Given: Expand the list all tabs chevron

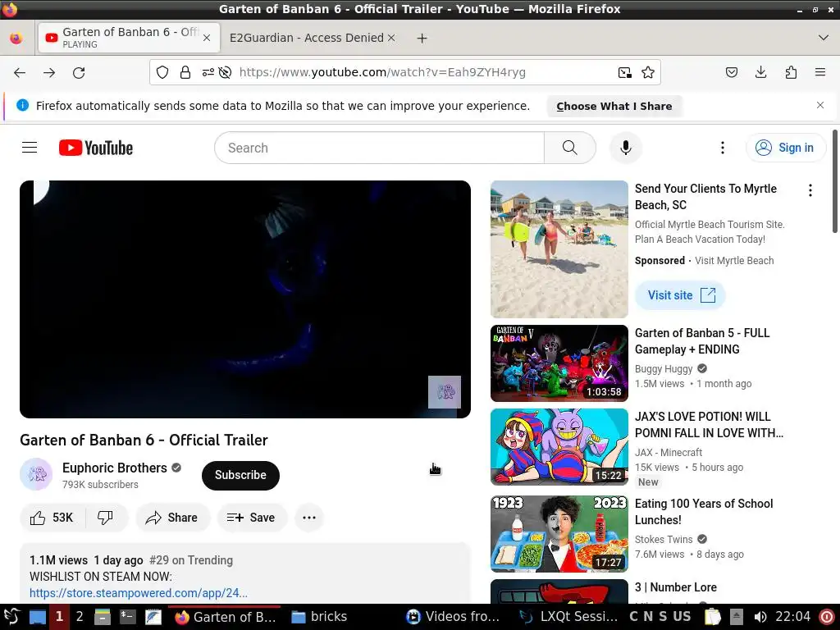Looking at the screenshot, I should [824, 38].
